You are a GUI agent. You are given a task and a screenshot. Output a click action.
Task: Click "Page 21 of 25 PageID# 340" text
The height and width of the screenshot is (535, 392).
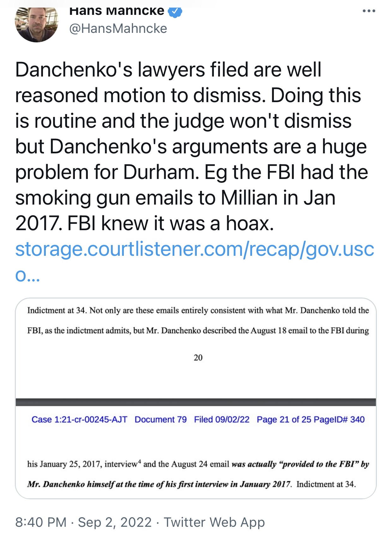[x=311, y=420]
